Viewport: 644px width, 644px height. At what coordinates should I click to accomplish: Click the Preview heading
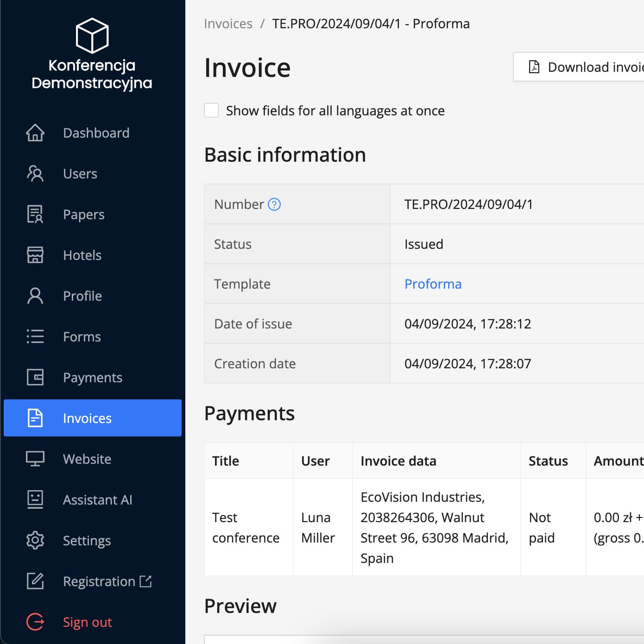240,606
